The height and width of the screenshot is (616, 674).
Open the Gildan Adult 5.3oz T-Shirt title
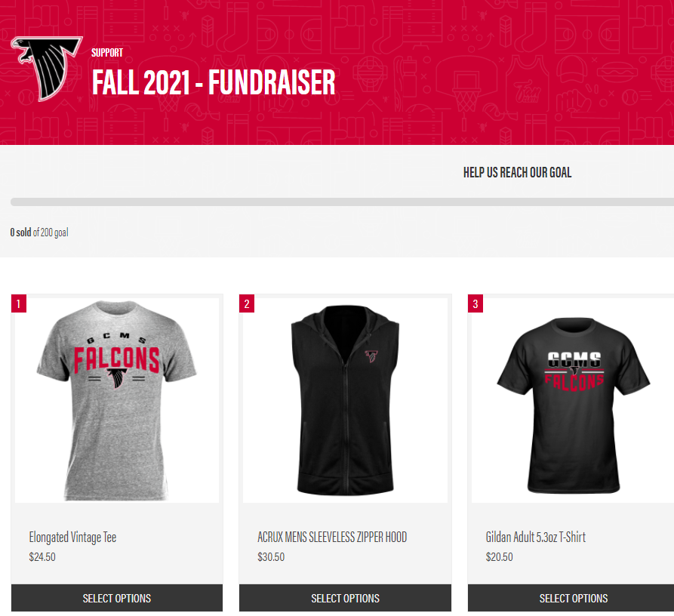(x=536, y=537)
